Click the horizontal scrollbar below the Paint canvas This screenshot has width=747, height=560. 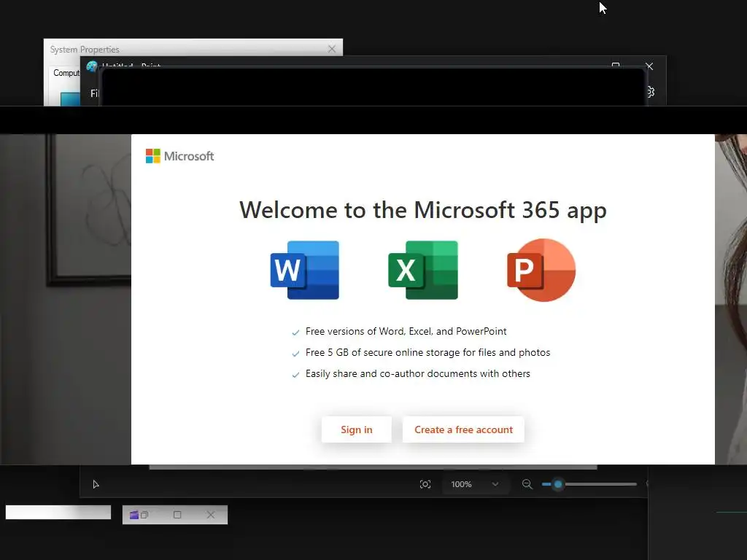(x=373, y=467)
